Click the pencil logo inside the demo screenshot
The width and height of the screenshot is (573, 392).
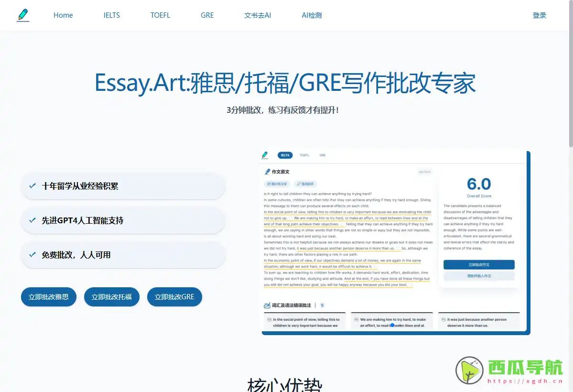[x=265, y=154]
